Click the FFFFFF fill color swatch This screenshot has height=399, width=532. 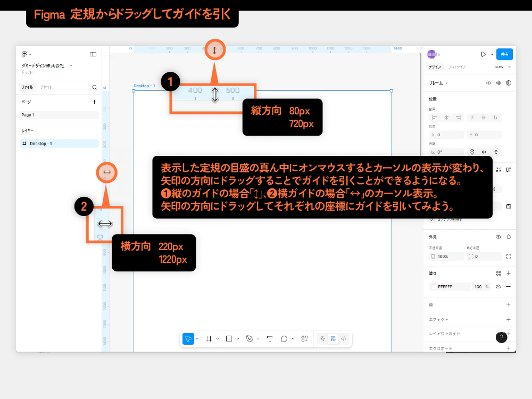click(433, 287)
